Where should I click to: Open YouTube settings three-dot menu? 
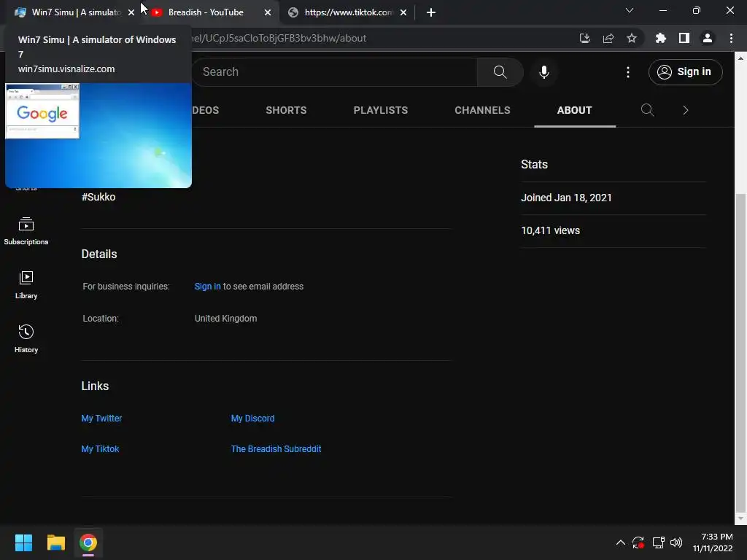pyautogui.click(x=628, y=72)
